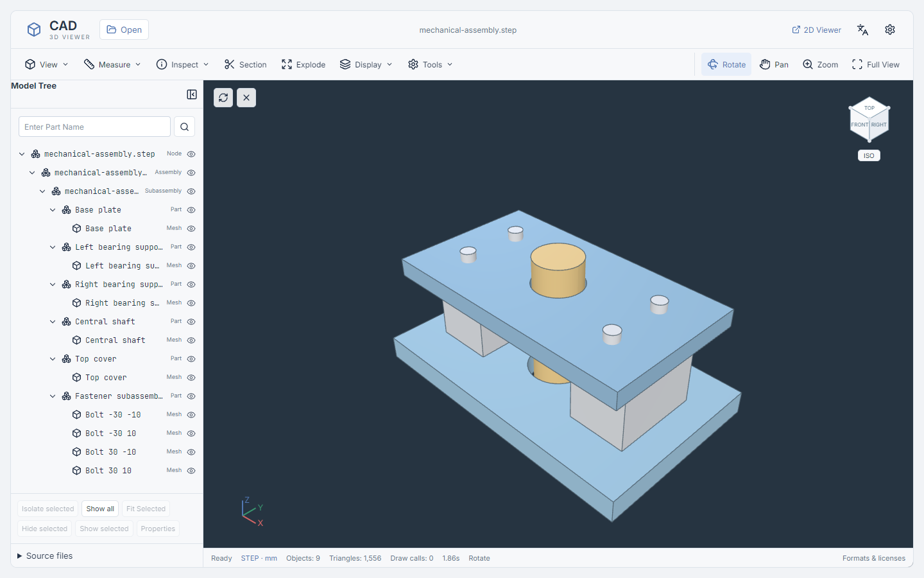Image resolution: width=924 pixels, height=578 pixels.
Task: Collapse the Left bearing support node
Action: 53,247
